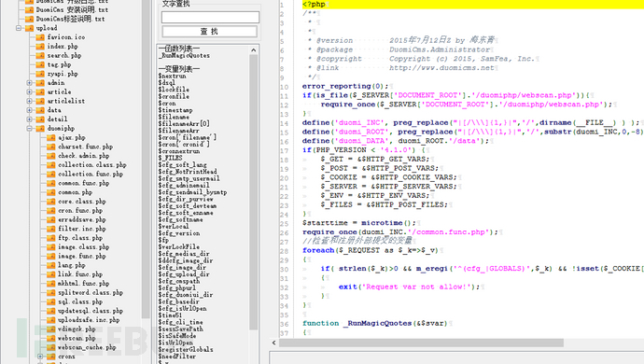Viewport: 644px width, 364px height.
Task: Click the favicon.ico file icon
Action: (40, 37)
